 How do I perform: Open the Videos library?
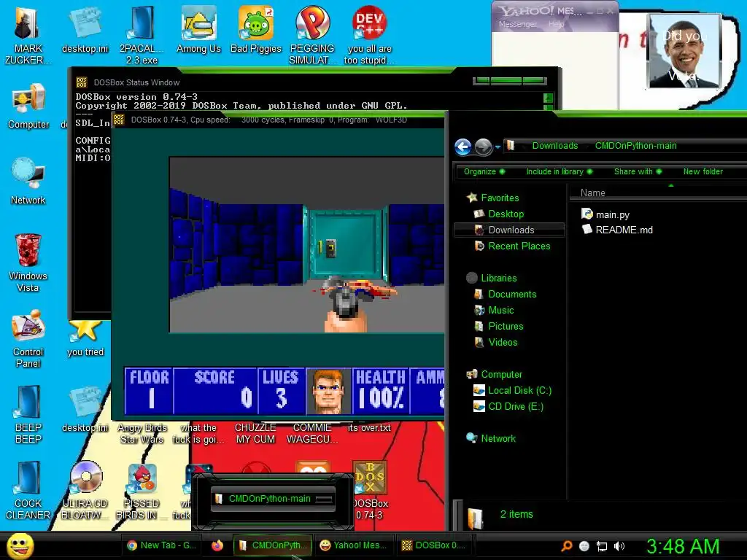(495, 343)
